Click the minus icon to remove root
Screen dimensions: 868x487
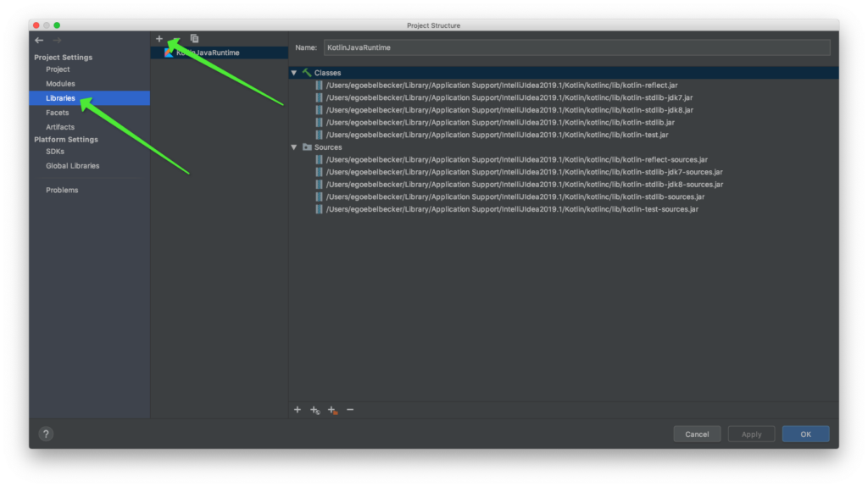click(x=350, y=410)
